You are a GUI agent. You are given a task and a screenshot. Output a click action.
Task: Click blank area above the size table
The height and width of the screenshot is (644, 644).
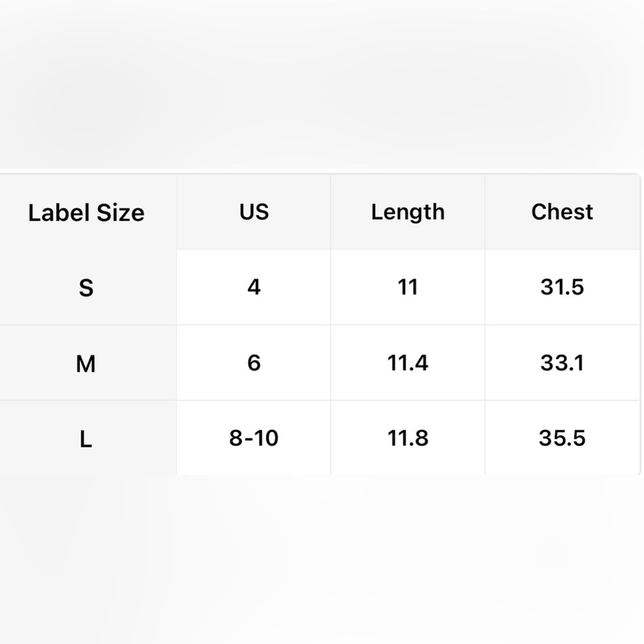(322, 84)
